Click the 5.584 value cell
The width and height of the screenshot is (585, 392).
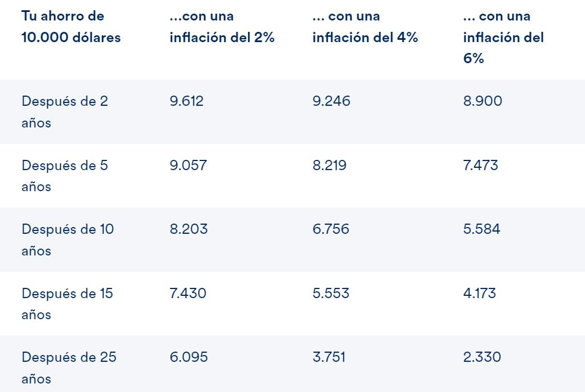pos(481,229)
